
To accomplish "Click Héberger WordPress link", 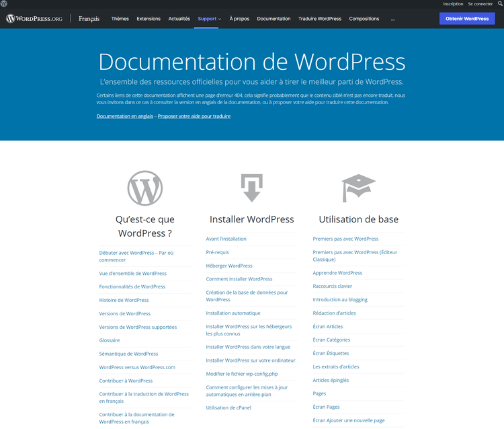I will (x=229, y=266).
